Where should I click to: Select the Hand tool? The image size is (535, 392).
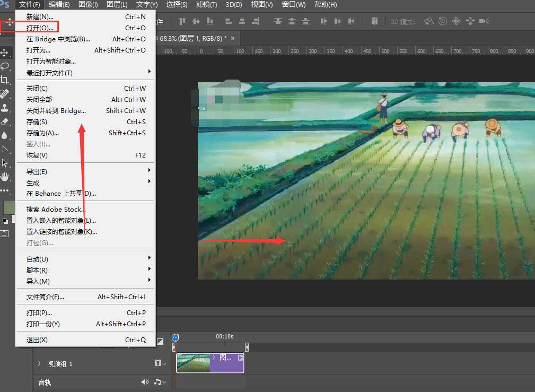tap(4, 177)
